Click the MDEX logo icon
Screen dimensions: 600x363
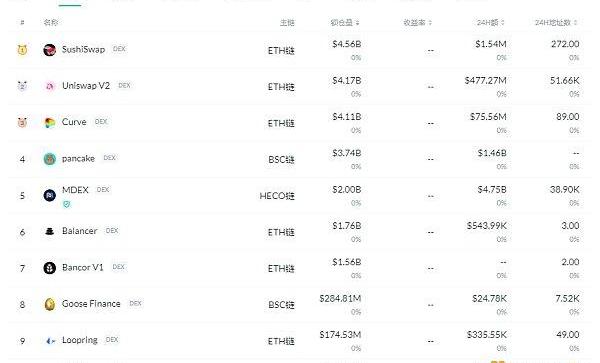[x=50, y=195]
